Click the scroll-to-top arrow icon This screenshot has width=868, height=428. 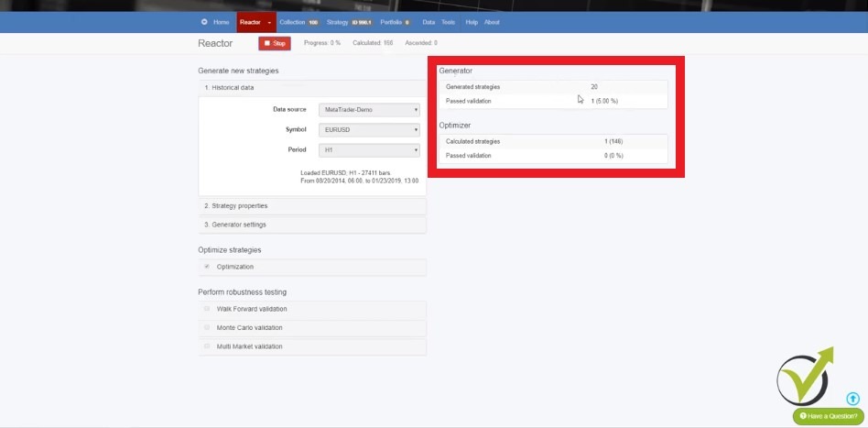click(852, 399)
